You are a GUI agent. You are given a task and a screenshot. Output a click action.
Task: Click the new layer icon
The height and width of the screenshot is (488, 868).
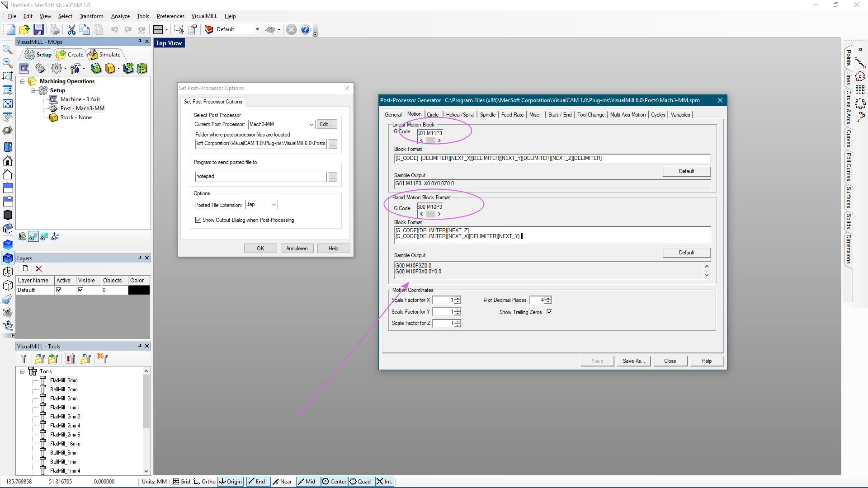tap(25, 268)
